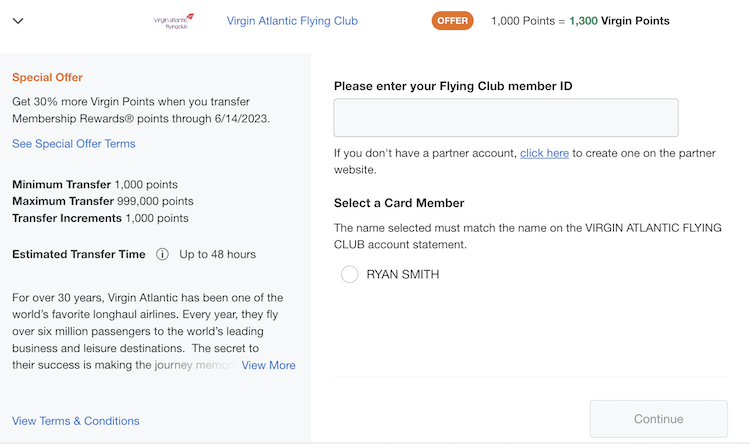Click the Virgin Atlantic Flying Club logo
This screenshot has width=750, height=444.
174,22
